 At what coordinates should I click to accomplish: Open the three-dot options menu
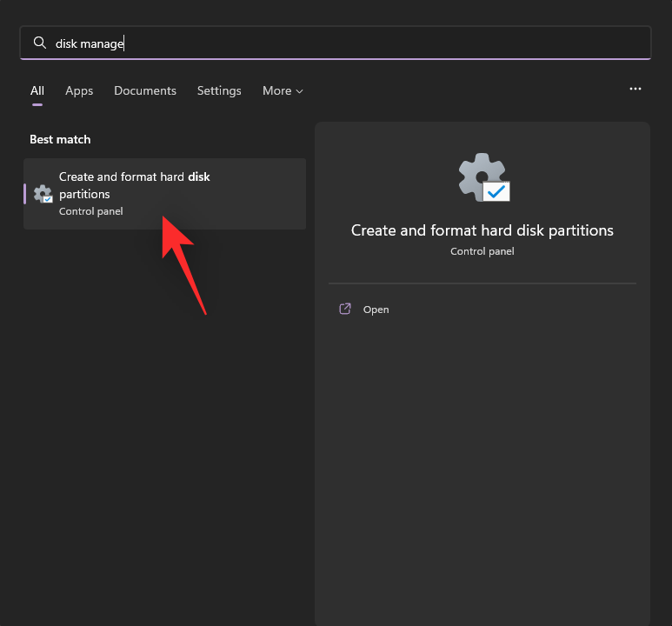click(635, 89)
